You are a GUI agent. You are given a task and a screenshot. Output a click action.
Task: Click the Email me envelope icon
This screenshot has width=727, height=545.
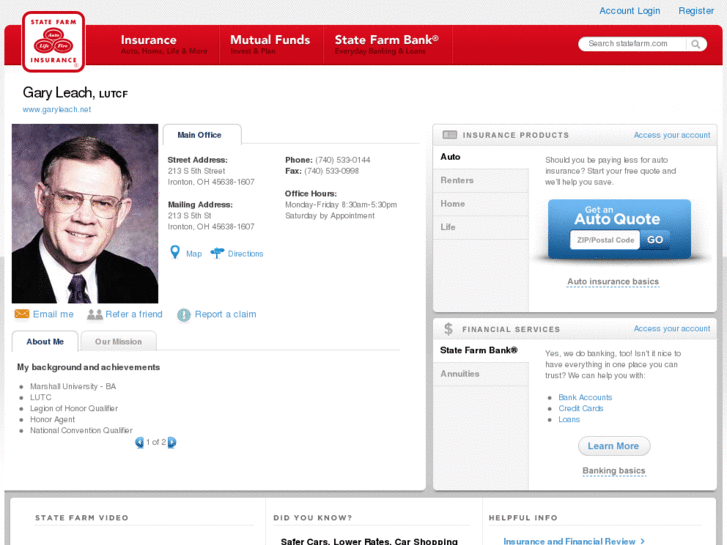tap(22, 314)
